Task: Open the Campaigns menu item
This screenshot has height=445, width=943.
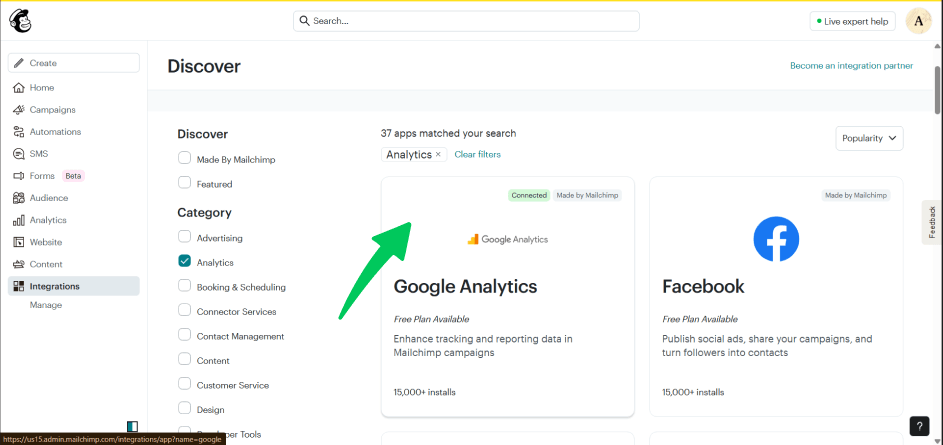Action: tap(53, 110)
